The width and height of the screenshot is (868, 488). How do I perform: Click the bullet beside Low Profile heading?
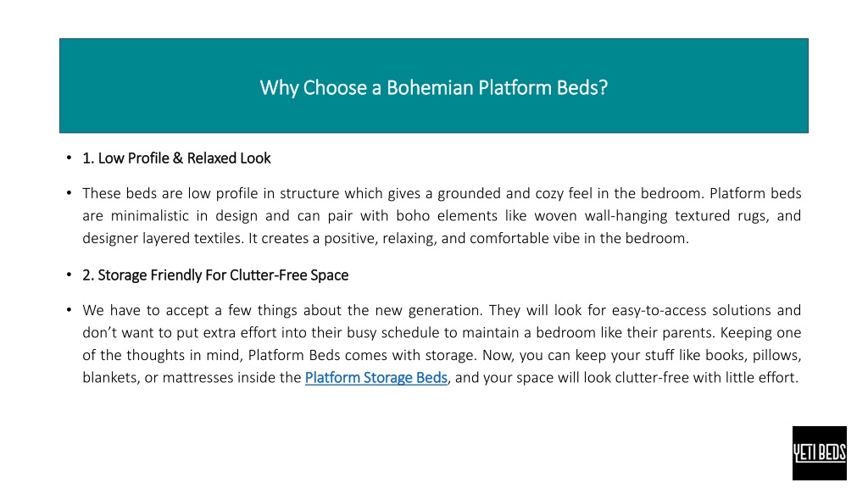coord(69,158)
